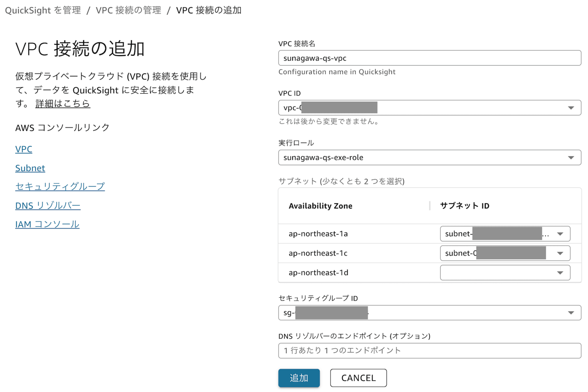Click the ap-northeast-1a subnet arrow icon

pyautogui.click(x=560, y=234)
